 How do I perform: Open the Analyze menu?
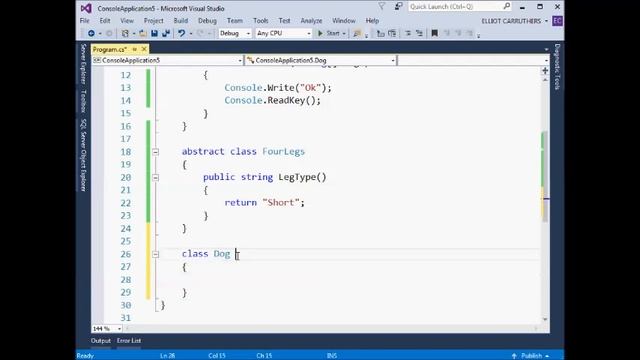tap(311, 21)
